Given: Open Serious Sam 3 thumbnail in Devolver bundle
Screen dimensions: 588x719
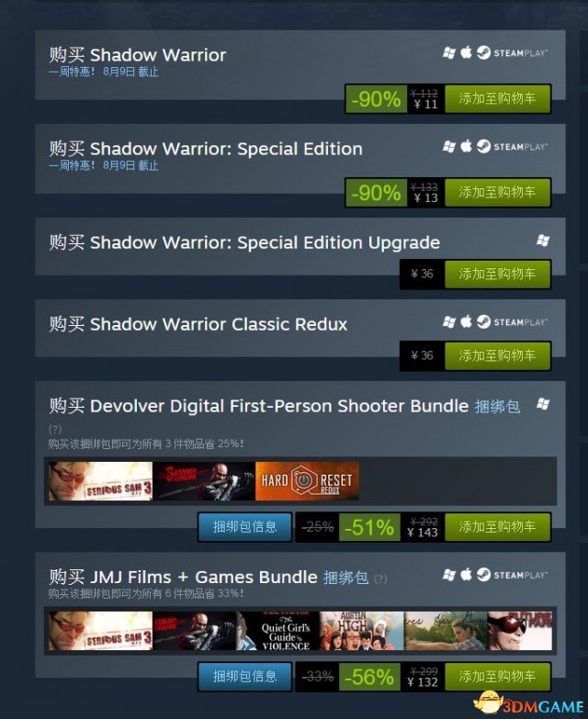Looking at the screenshot, I should (x=100, y=481).
